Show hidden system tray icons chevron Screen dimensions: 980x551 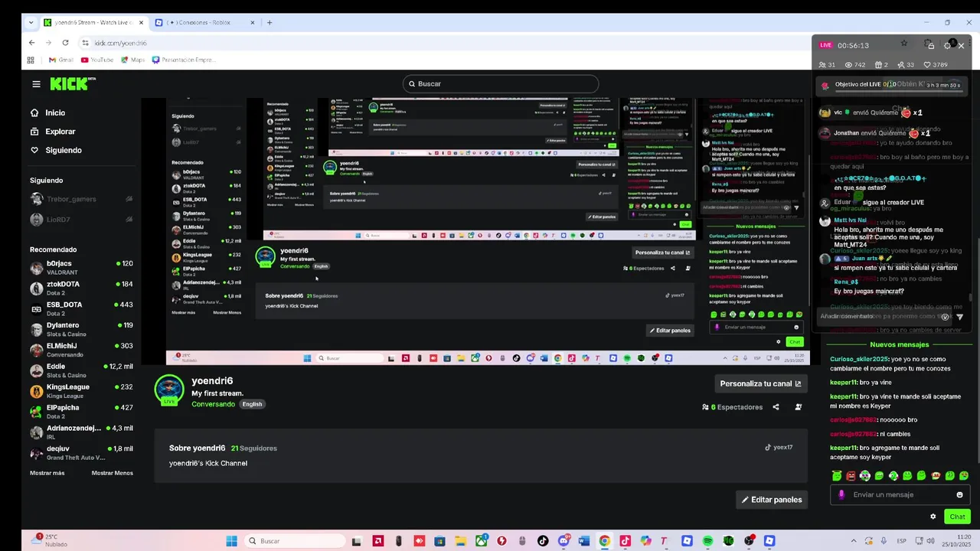[x=854, y=541]
